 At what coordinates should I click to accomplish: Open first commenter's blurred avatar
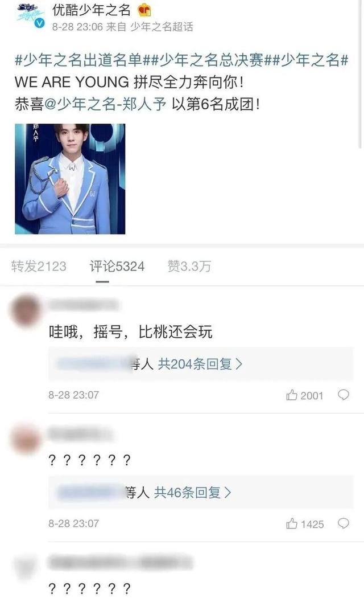click(26, 311)
